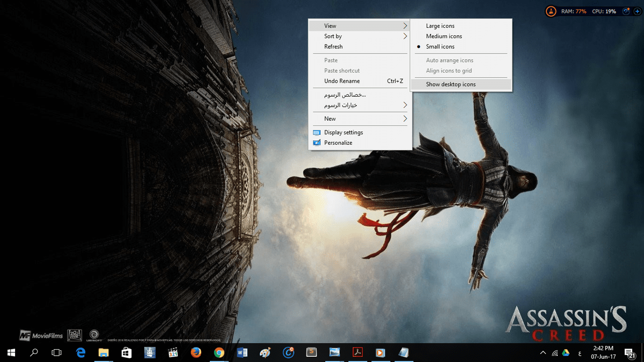Click the Adobe Acrobat taskbar icon
Screen dimensions: 644x362
(x=357, y=352)
